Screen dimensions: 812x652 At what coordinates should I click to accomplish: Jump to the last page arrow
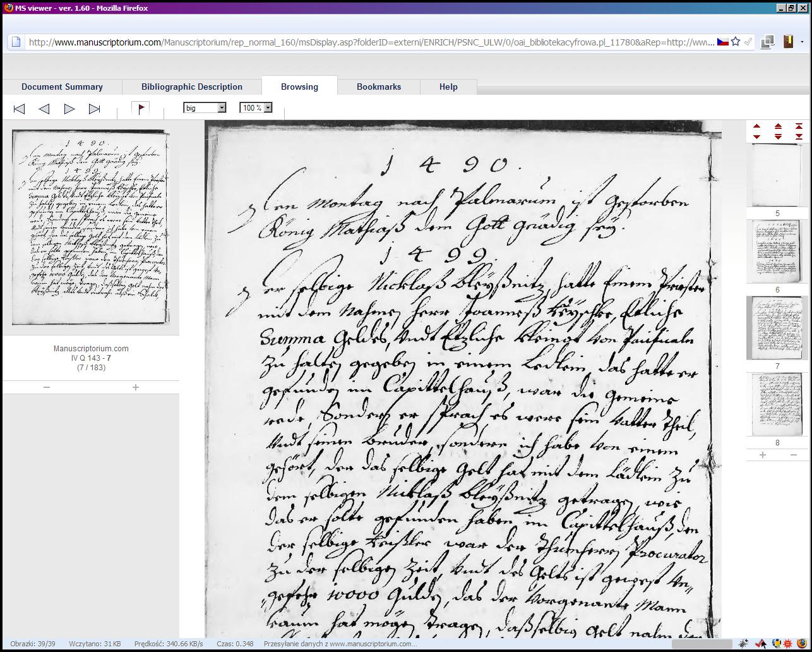coord(95,109)
